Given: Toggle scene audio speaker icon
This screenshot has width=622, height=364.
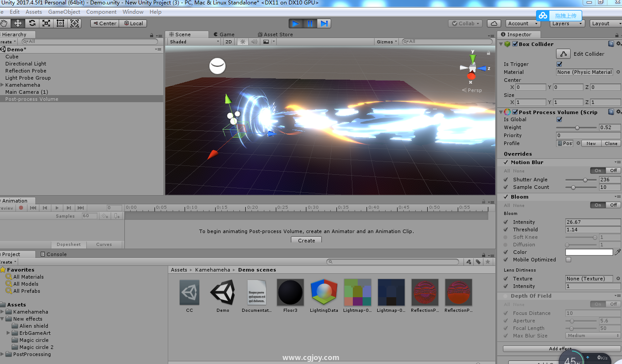Looking at the screenshot, I should [x=254, y=42].
